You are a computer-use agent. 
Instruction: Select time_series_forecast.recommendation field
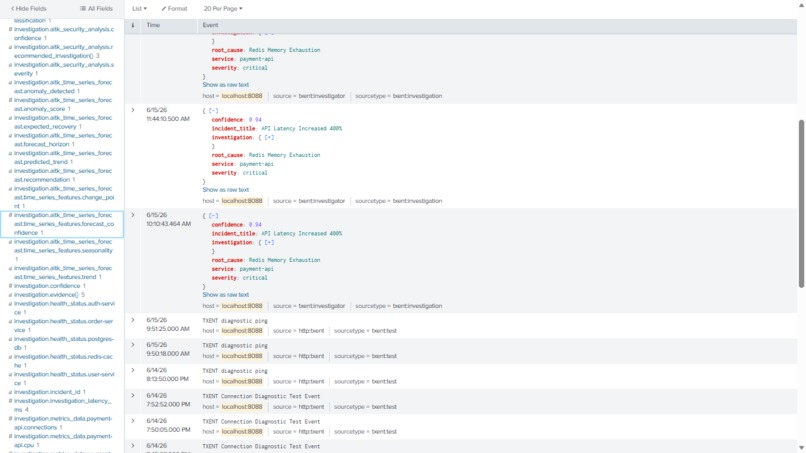[62, 175]
